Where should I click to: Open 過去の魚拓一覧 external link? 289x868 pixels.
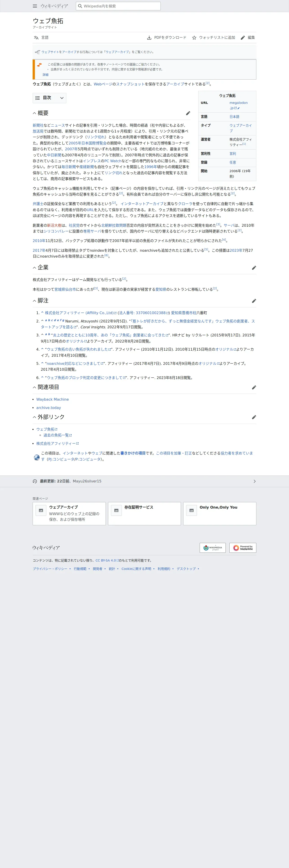coord(58,435)
